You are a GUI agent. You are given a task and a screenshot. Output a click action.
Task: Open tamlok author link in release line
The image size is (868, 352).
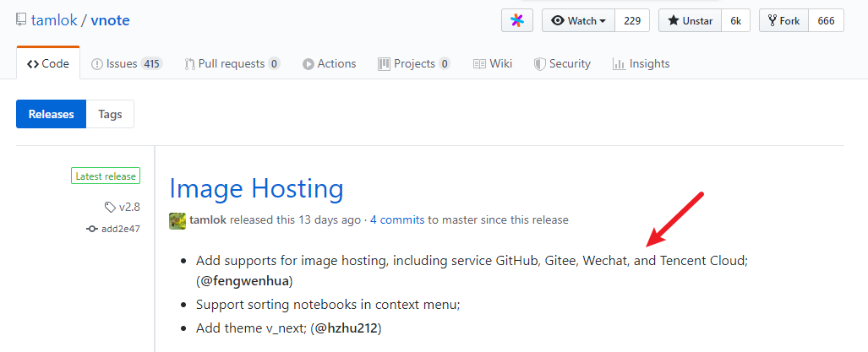click(x=208, y=220)
